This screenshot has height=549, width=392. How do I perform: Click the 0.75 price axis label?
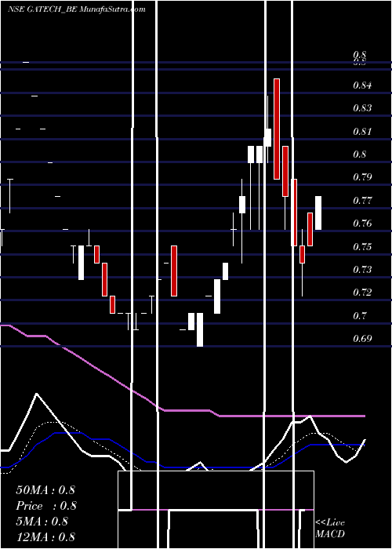362,247
